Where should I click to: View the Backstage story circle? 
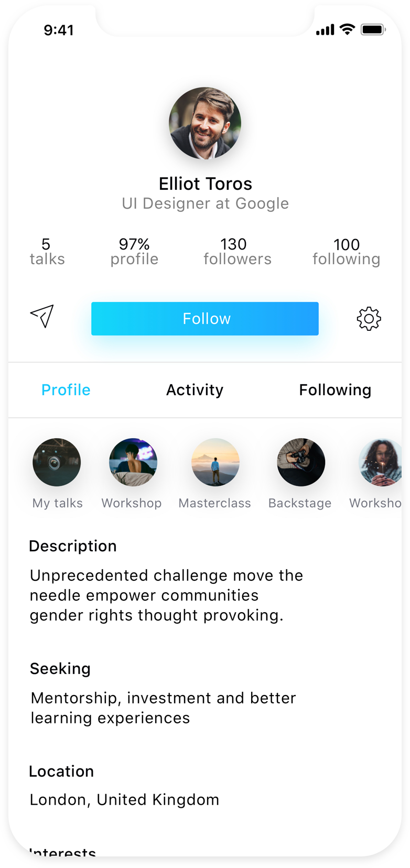coord(301,462)
